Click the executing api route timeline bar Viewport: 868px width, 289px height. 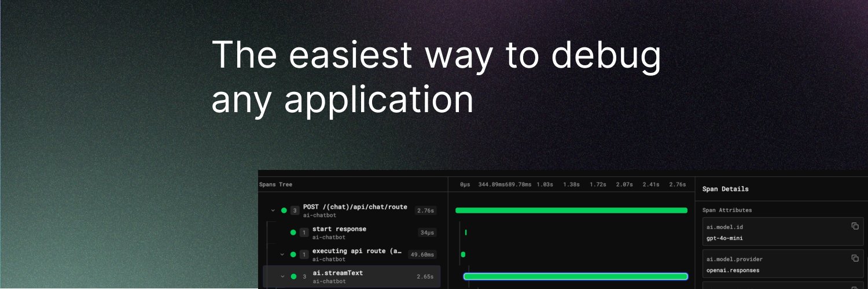click(463, 254)
